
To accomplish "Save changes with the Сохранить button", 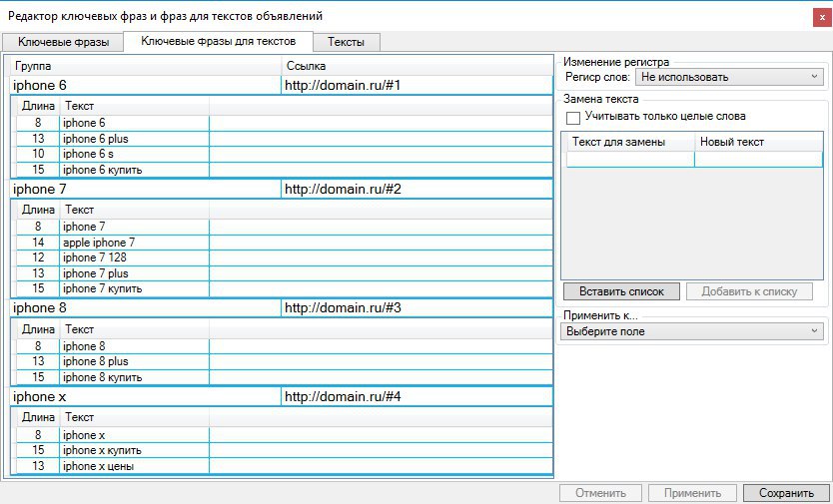I will [786, 493].
